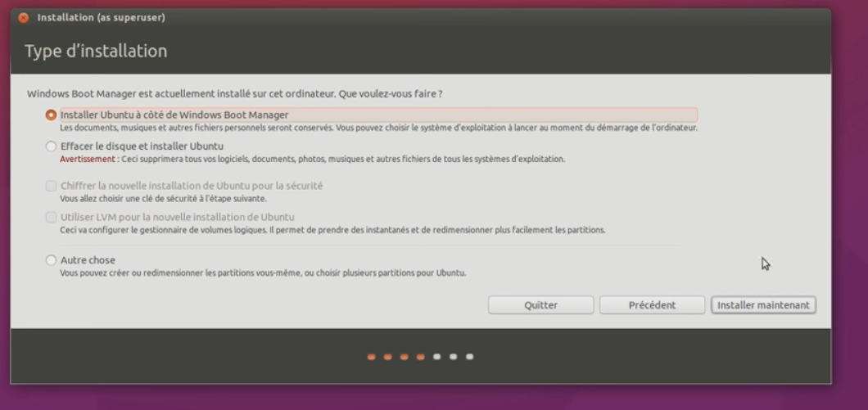Select the Autre chose radio option
Screen dimensions: 868x410
51,260
